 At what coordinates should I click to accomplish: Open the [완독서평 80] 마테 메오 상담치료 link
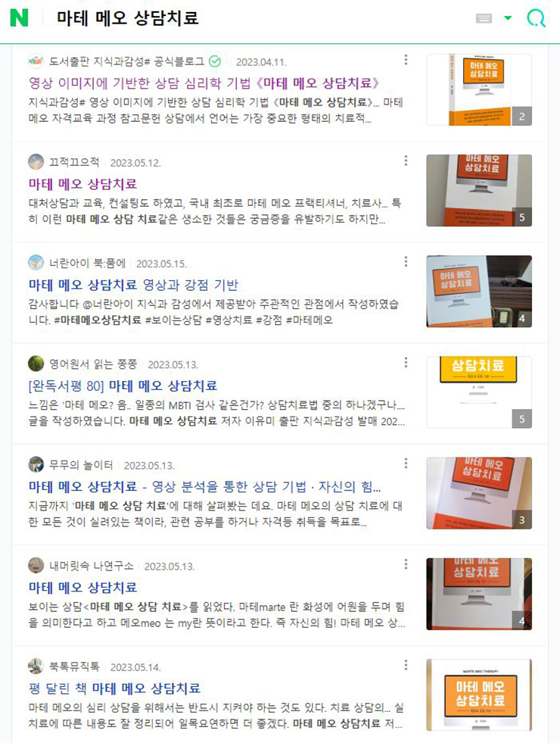click(123, 386)
